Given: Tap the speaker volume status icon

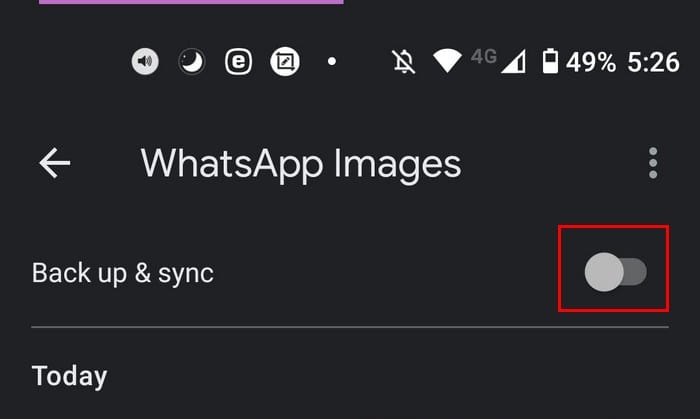Looking at the screenshot, I should (146, 62).
